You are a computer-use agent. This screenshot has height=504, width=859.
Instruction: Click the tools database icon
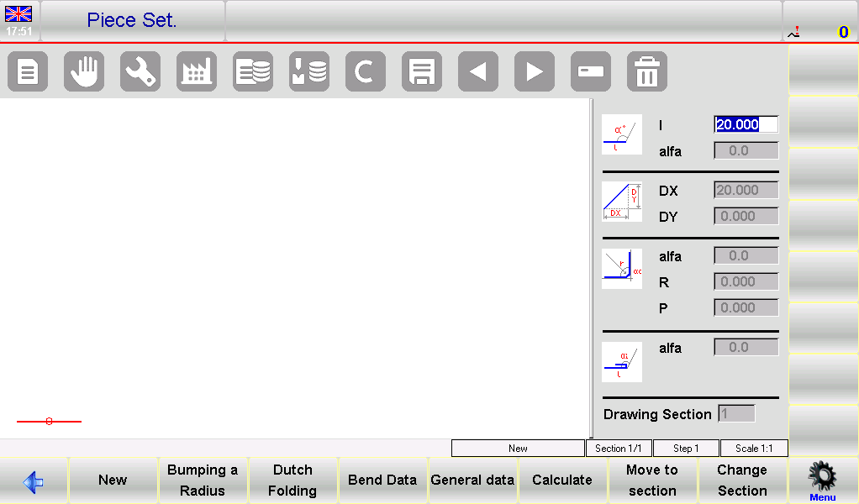point(309,72)
